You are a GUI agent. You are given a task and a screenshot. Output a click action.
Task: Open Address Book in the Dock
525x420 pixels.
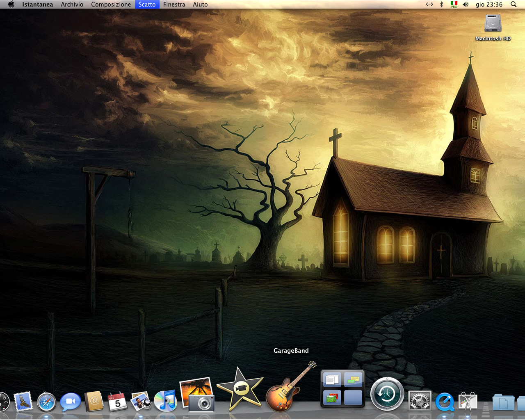coord(94,401)
